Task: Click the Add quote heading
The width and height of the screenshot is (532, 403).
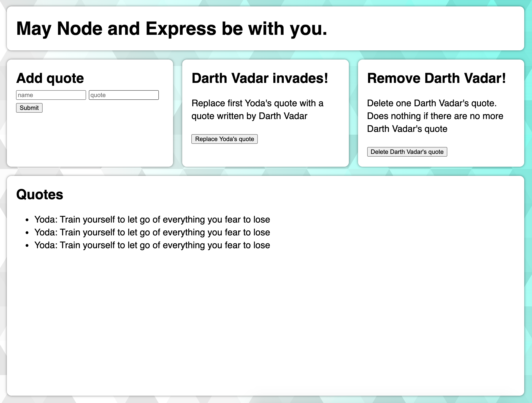Action: click(x=50, y=78)
